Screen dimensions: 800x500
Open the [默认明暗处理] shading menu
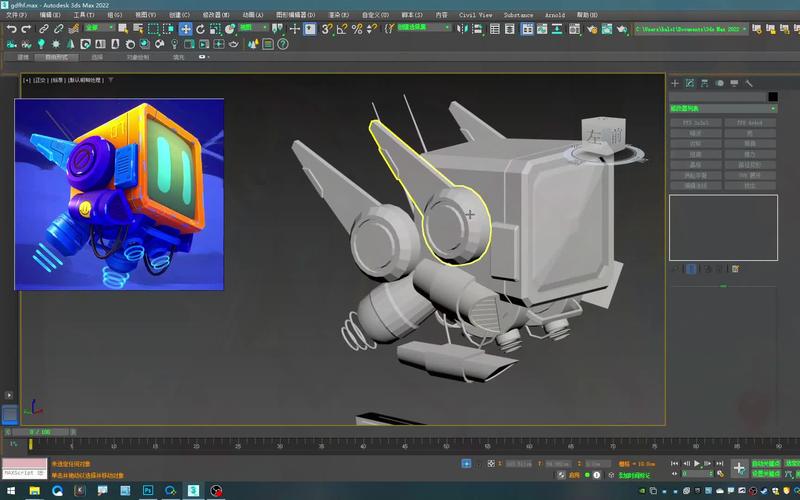pyautogui.click(x=85, y=80)
